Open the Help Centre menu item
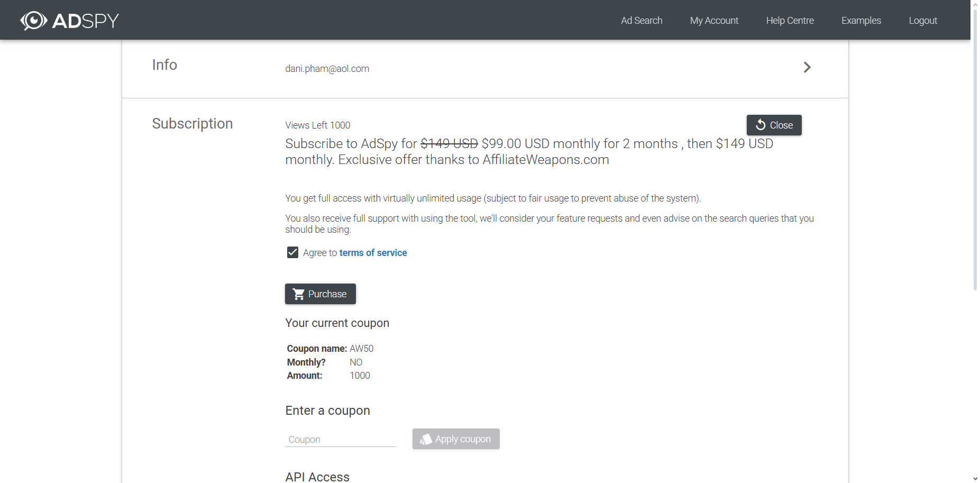This screenshot has height=483, width=980. [x=789, y=21]
